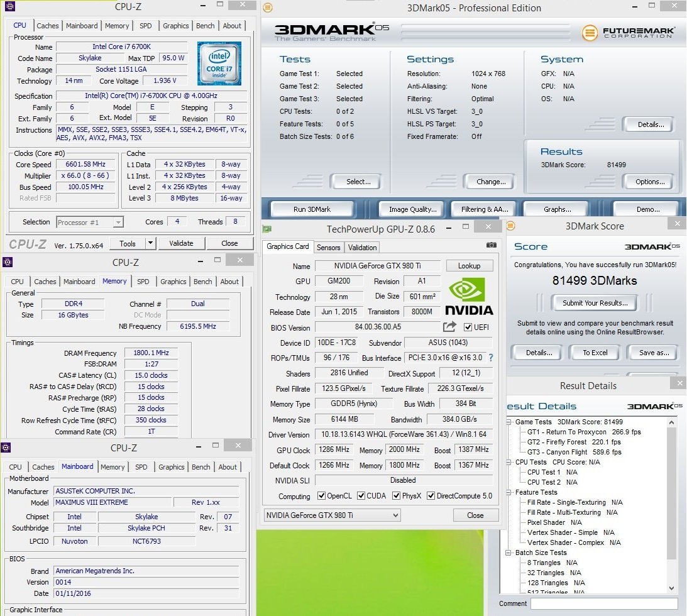
Task: Select GT3 - Canyon Flight row
Action: (x=574, y=452)
